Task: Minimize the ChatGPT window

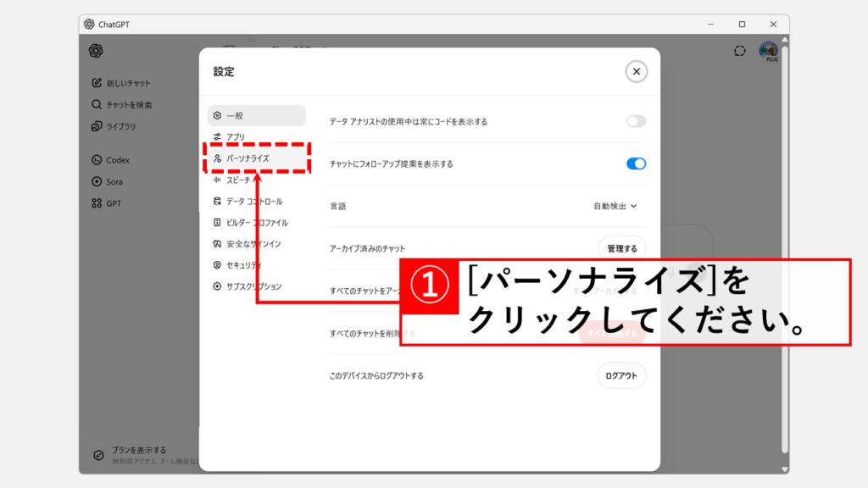Action: [x=711, y=25]
